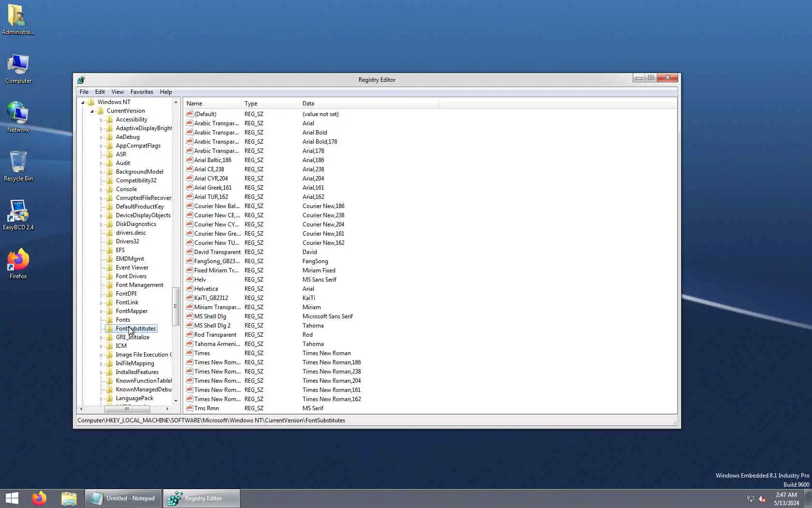Select the Helv value icon
The image size is (812, 508).
click(189, 279)
